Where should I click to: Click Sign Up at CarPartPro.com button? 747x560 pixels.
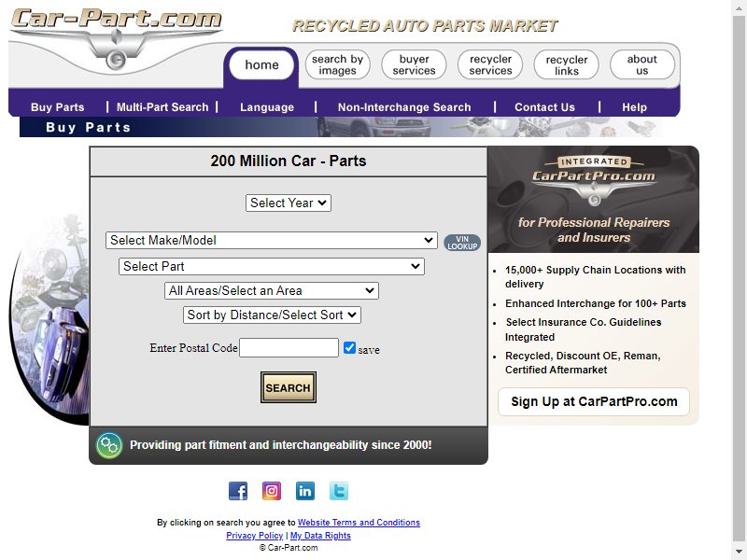coord(594,401)
